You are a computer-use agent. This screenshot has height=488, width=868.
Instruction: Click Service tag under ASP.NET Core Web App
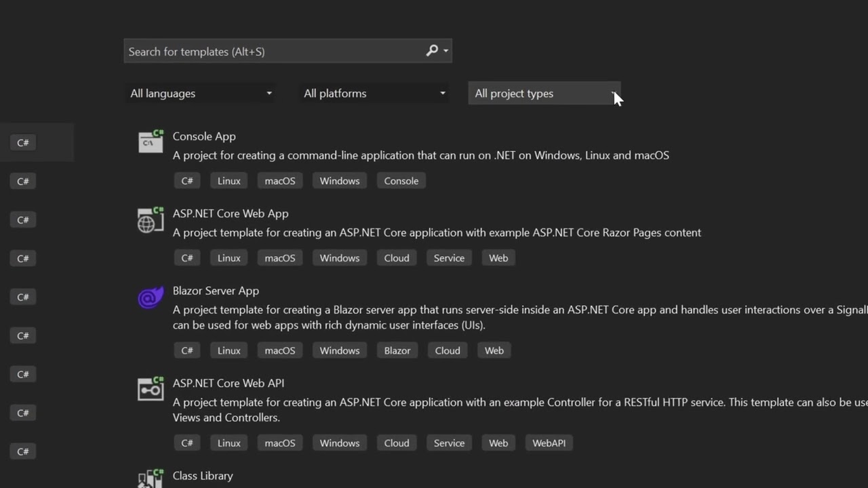[449, 258]
